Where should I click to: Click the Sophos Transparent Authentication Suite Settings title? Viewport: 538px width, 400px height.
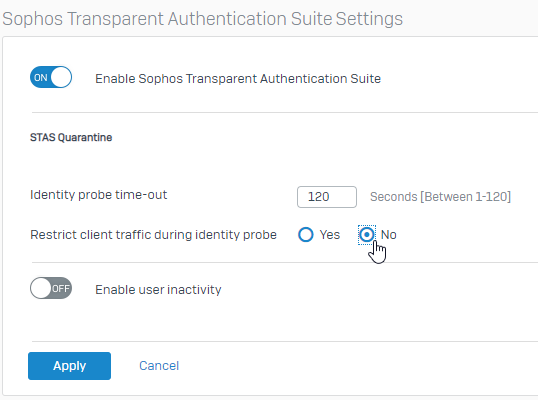pyautogui.click(x=202, y=19)
